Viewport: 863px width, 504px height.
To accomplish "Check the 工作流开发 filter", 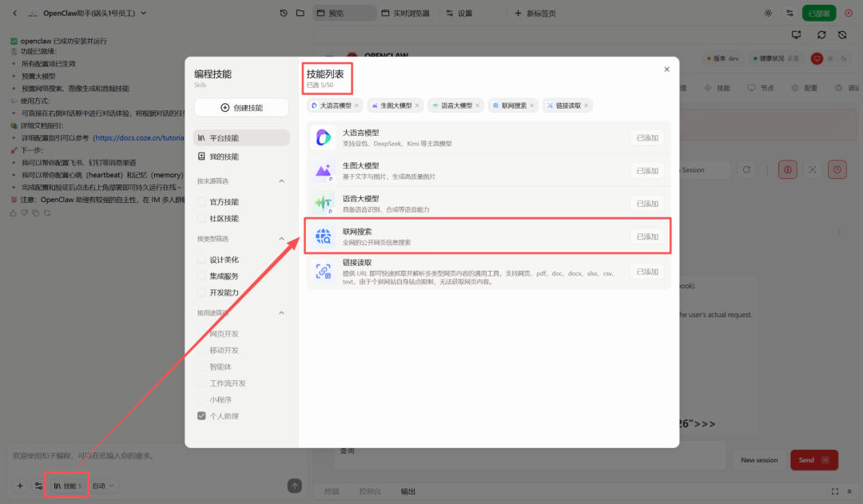I will 201,383.
